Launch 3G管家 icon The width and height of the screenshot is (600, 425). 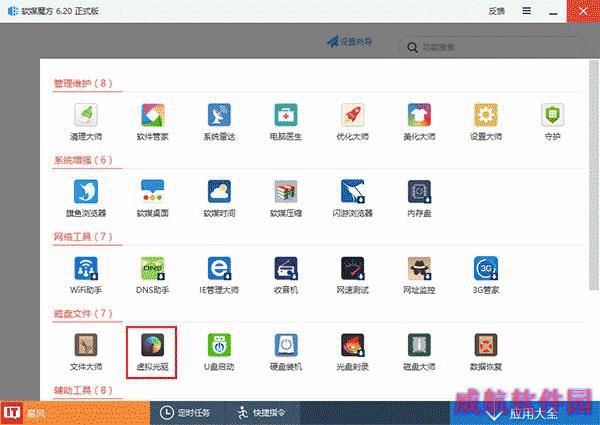486,268
